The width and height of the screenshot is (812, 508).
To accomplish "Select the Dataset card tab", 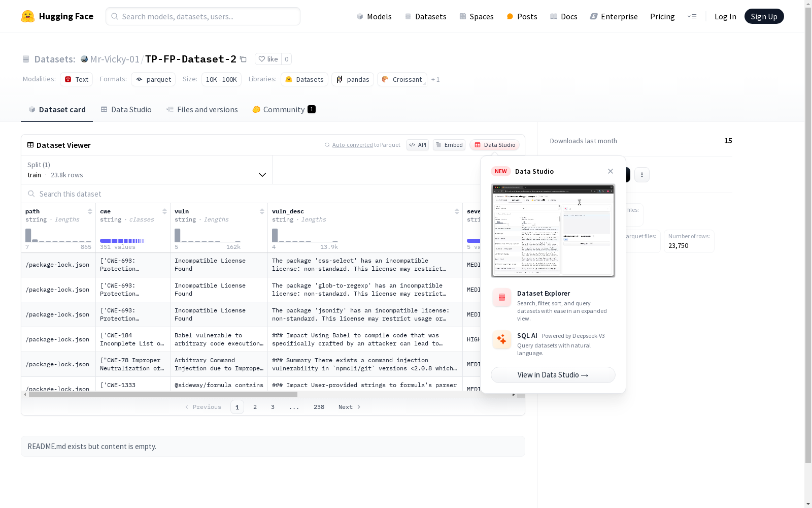I will click(57, 110).
